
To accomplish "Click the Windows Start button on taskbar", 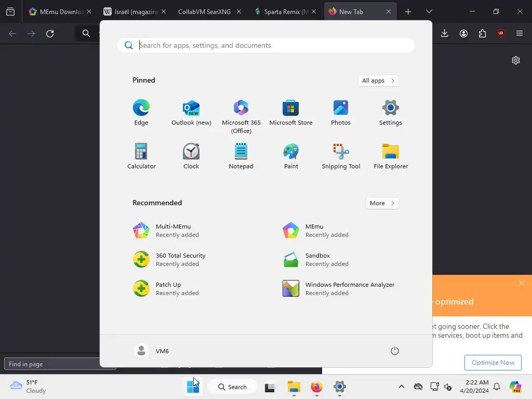I will (193, 387).
